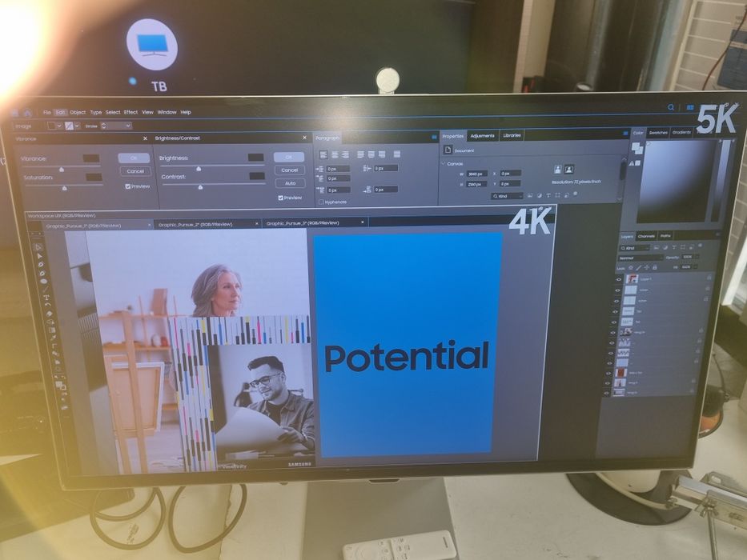
Task: Click the type layer filter in Layers panel
Action: coord(674,247)
